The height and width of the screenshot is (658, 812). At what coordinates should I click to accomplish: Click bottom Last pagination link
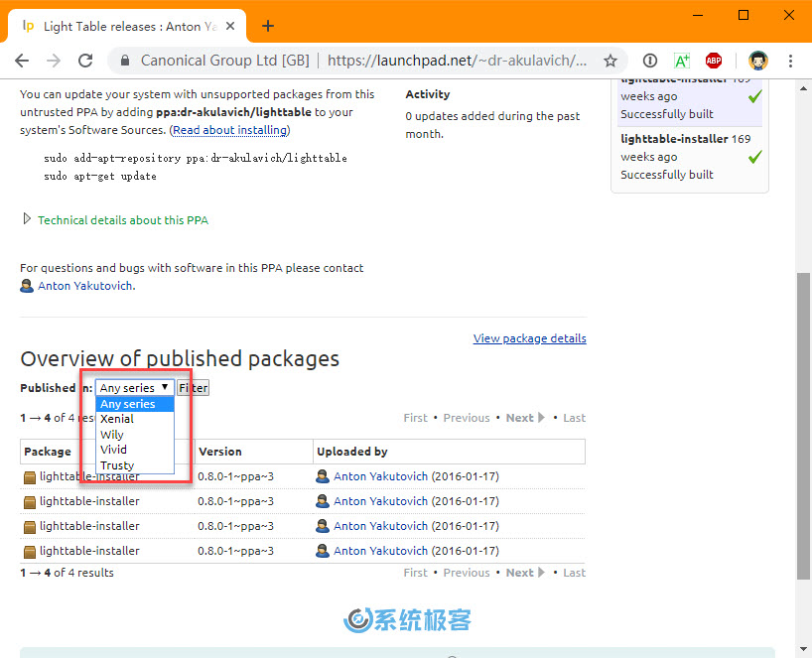click(x=575, y=573)
